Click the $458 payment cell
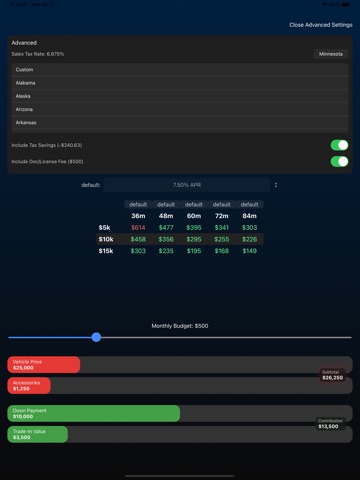 [138, 239]
